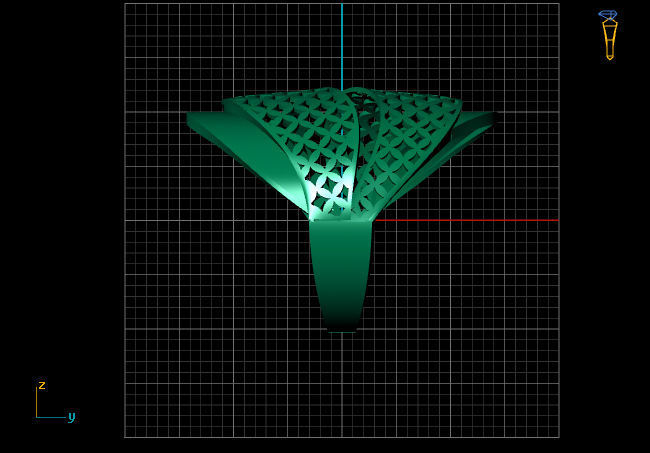Screen dimensions: 650x453
Task: Click the z axis label
Action: (42, 385)
